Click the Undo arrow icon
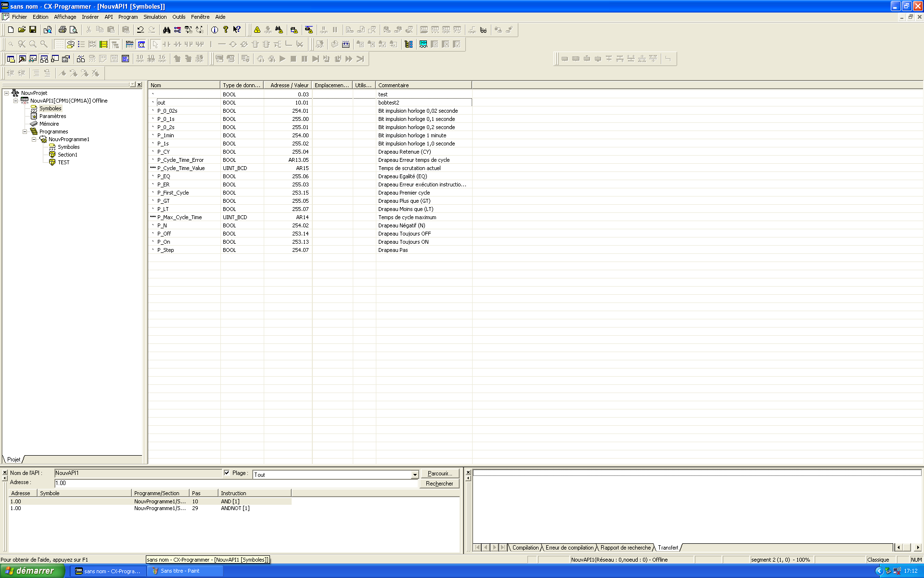The image size is (924, 578). (x=140, y=30)
